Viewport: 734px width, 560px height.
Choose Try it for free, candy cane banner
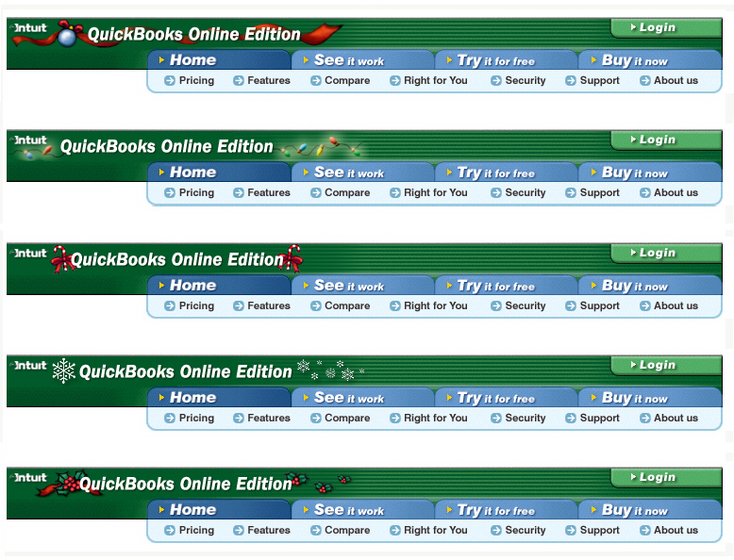click(x=507, y=286)
